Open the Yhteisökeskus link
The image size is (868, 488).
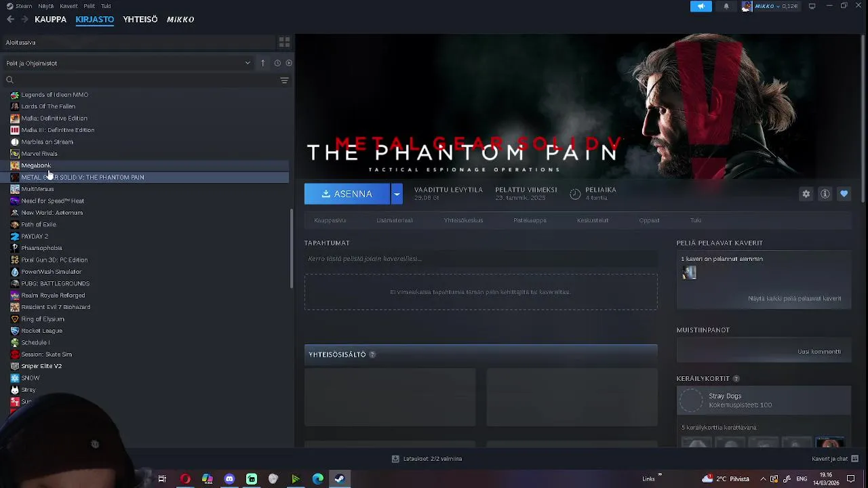pyautogui.click(x=463, y=220)
